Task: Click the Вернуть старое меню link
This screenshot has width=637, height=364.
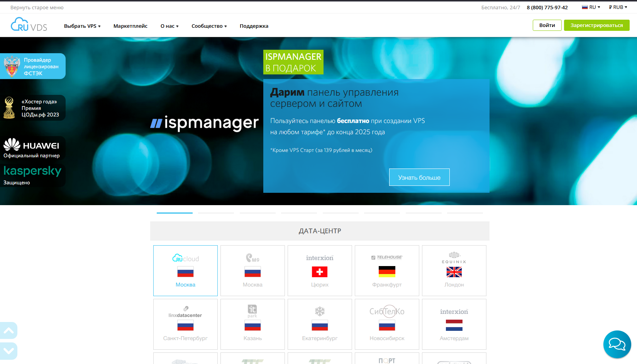Action: click(x=37, y=7)
